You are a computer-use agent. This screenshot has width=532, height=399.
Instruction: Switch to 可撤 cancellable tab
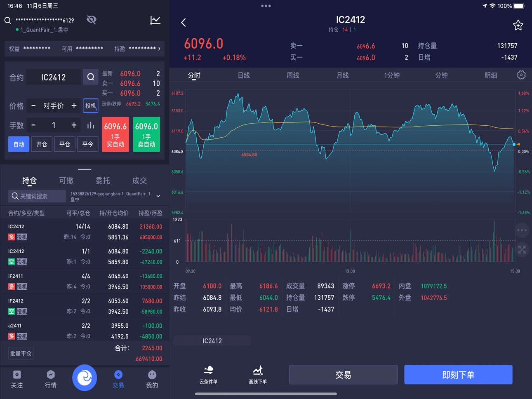[x=66, y=181]
